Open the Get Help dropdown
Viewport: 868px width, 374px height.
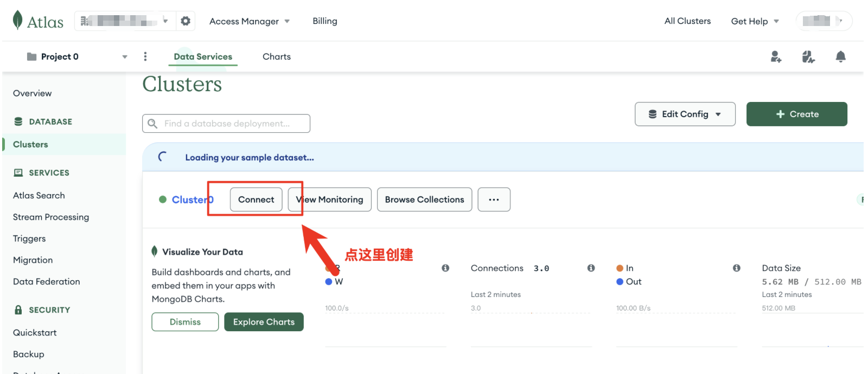point(755,21)
